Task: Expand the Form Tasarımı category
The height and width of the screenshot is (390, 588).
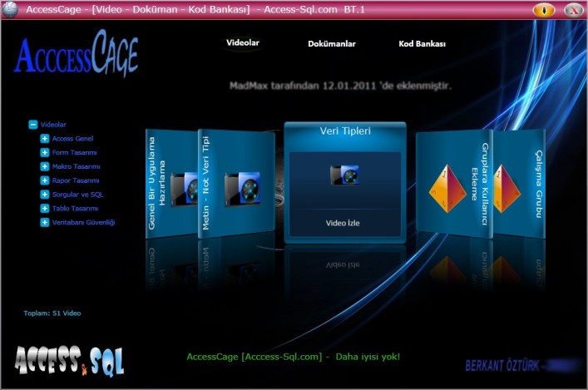Action: click(x=45, y=152)
